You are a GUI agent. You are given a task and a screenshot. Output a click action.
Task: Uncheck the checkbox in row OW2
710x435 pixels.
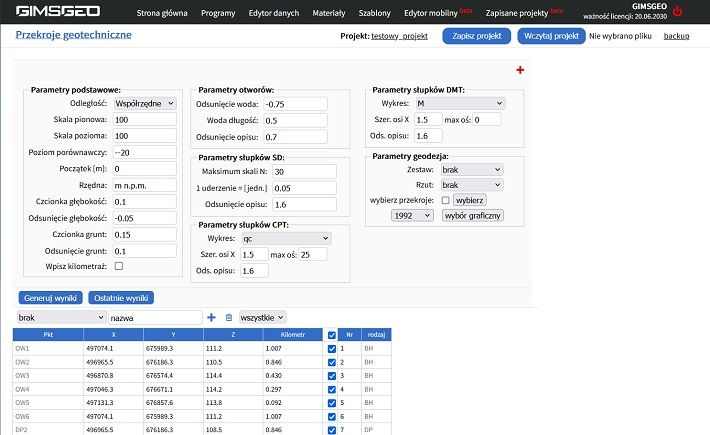(x=331, y=362)
